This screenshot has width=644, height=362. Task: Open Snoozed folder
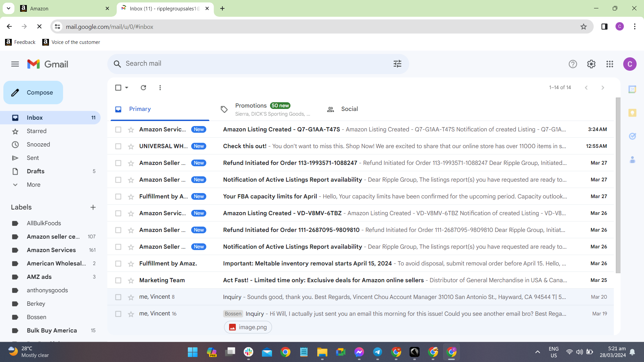(38, 144)
